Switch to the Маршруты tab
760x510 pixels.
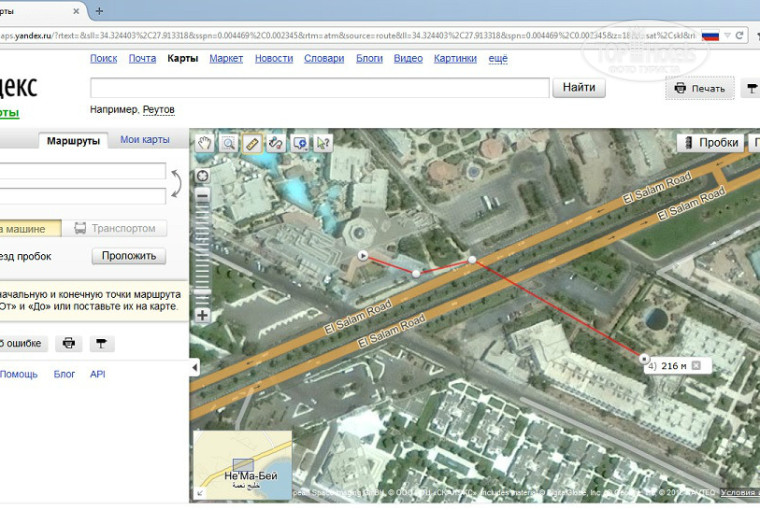73,140
